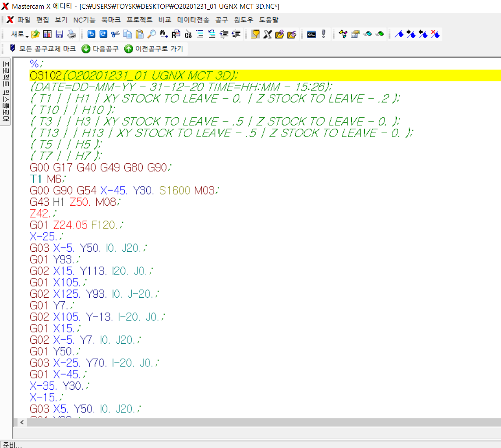The width and height of the screenshot is (501, 448).
Task: Click the exclamation mark icon
Action: click(324, 34)
